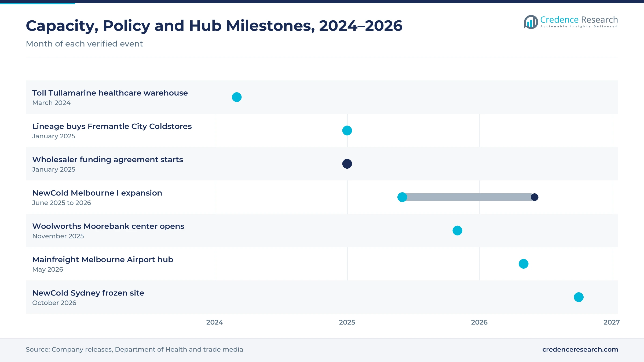
Task: Click NewCold Melbourne expansion dark end dot
Action: pyautogui.click(x=535, y=197)
